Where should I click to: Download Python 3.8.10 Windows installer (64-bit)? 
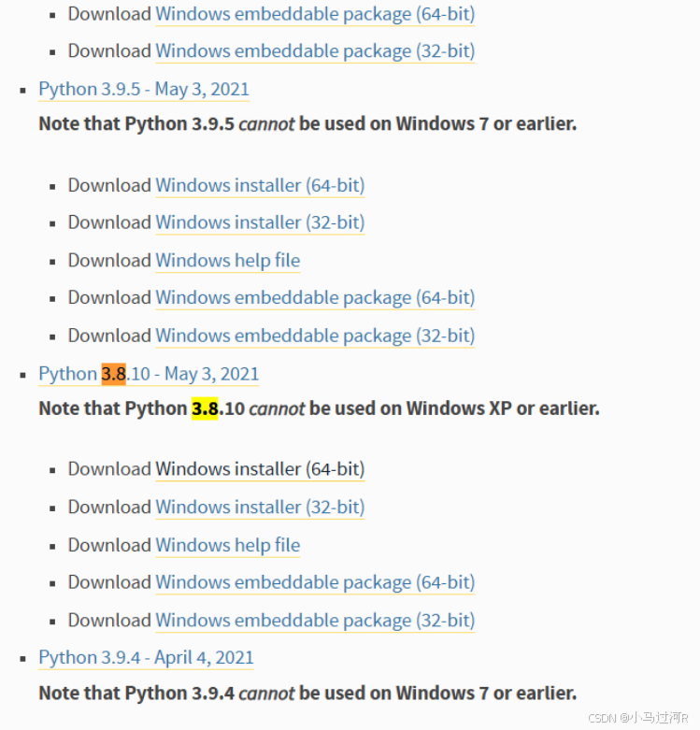coord(260,469)
